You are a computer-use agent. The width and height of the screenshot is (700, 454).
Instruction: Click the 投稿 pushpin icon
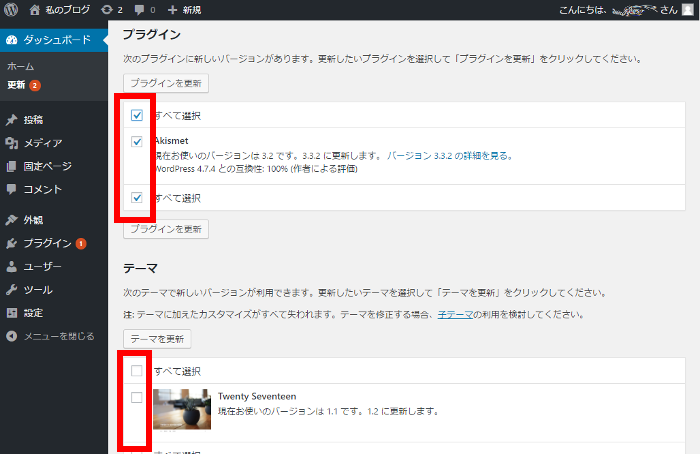12,120
